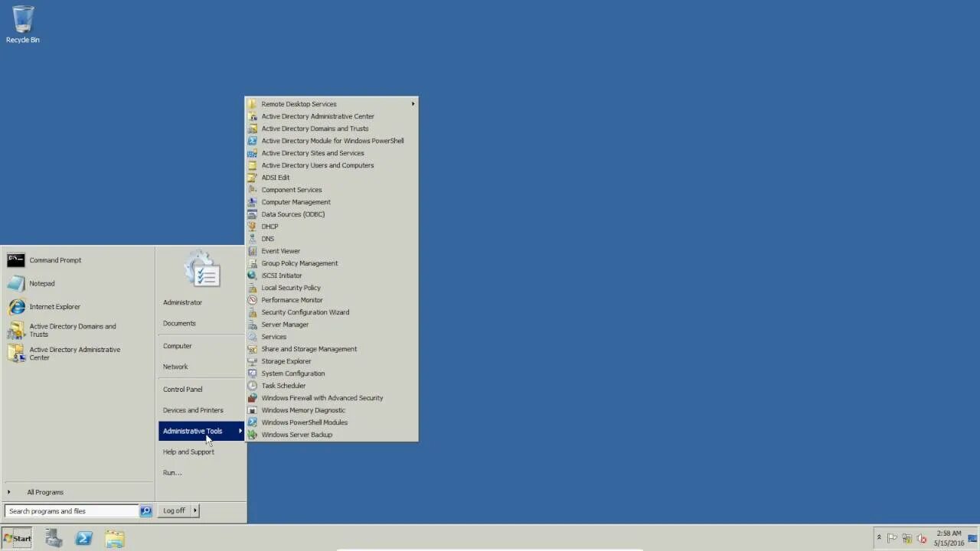Open Computer from Start menu
This screenshot has width=980, height=551.
point(177,346)
